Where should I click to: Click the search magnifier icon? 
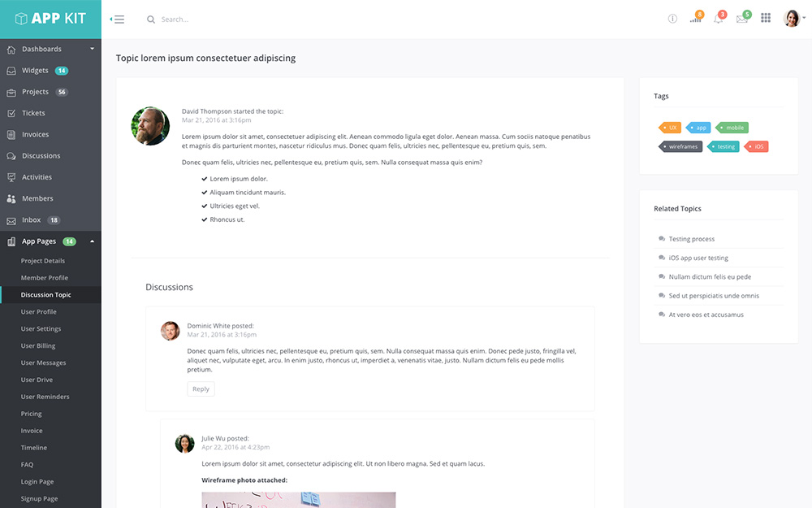[x=150, y=20]
